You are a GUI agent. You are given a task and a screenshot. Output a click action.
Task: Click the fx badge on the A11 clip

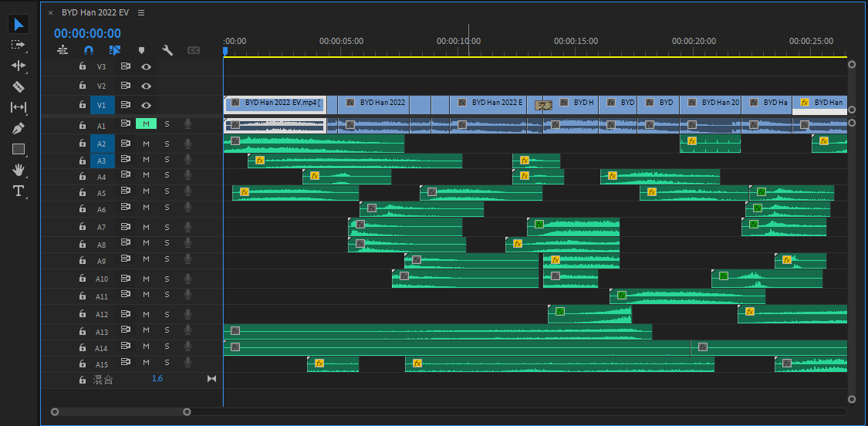click(622, 296)
